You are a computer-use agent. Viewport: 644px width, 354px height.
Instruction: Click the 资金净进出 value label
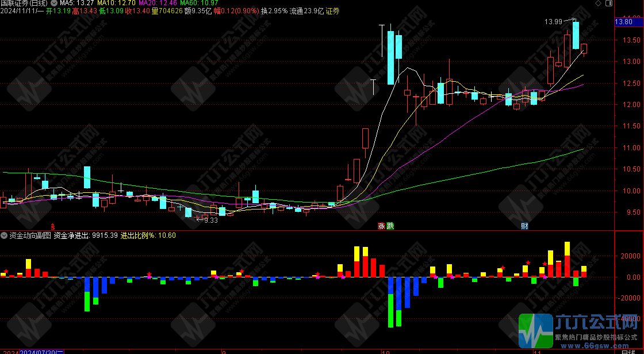[x=86, y=235]
